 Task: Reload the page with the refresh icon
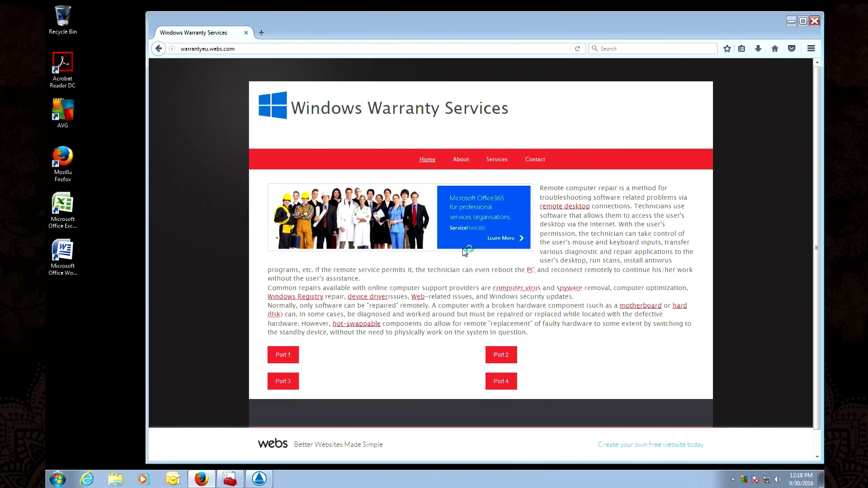[577, 48]
